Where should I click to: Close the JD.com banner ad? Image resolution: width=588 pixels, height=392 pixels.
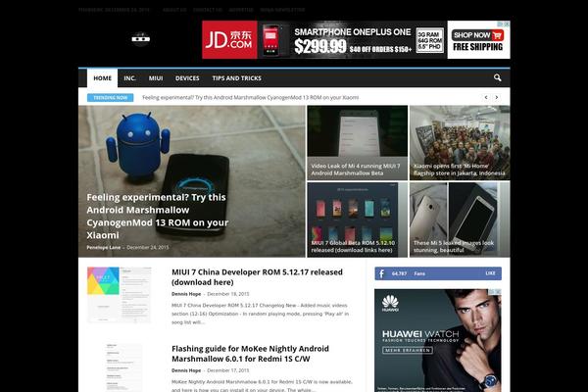(x=507, y=24)
